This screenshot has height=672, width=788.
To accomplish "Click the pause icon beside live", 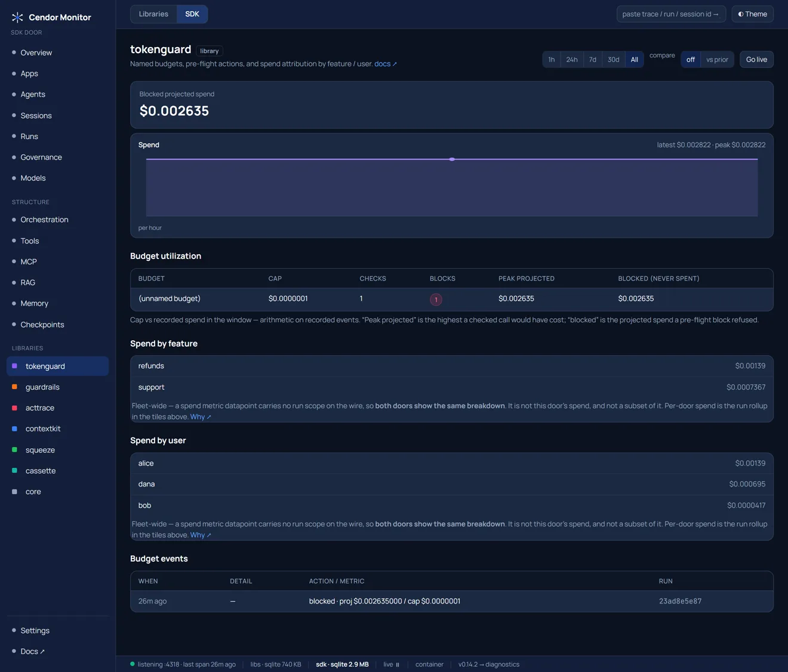I will pyautogui.click(x=398, y=664).
